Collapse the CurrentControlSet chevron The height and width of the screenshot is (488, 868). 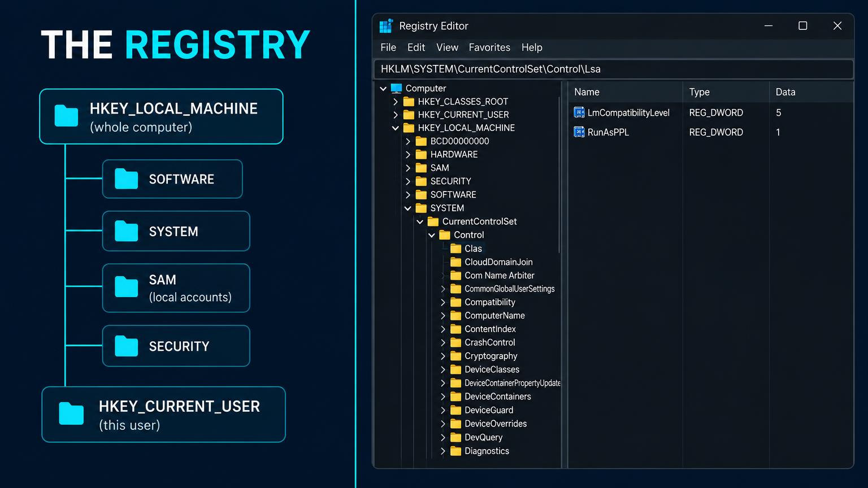[x=420, y=222]
